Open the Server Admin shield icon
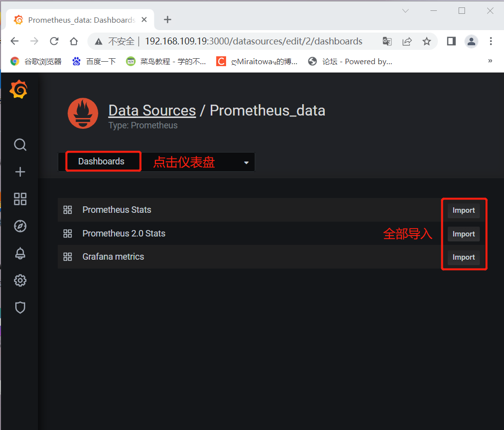This screenshot has height=430, width=504. click(x=20, y=308)
